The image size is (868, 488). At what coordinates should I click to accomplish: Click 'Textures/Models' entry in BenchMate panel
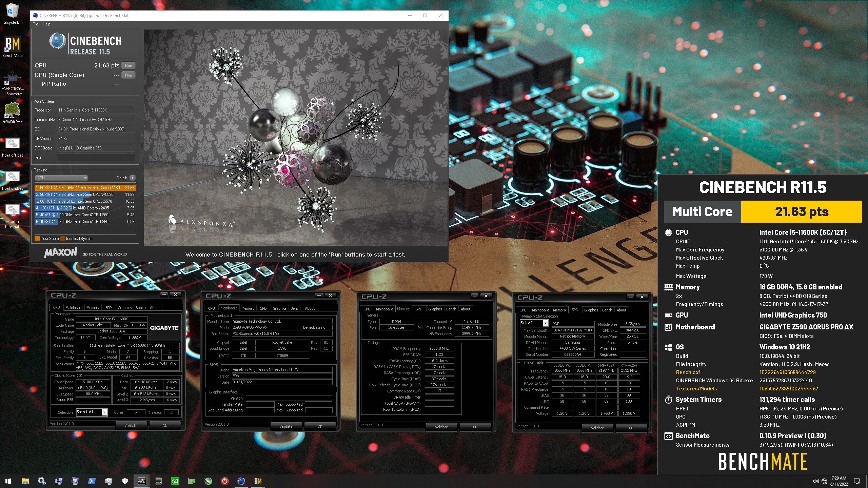(x=696, y=389)
